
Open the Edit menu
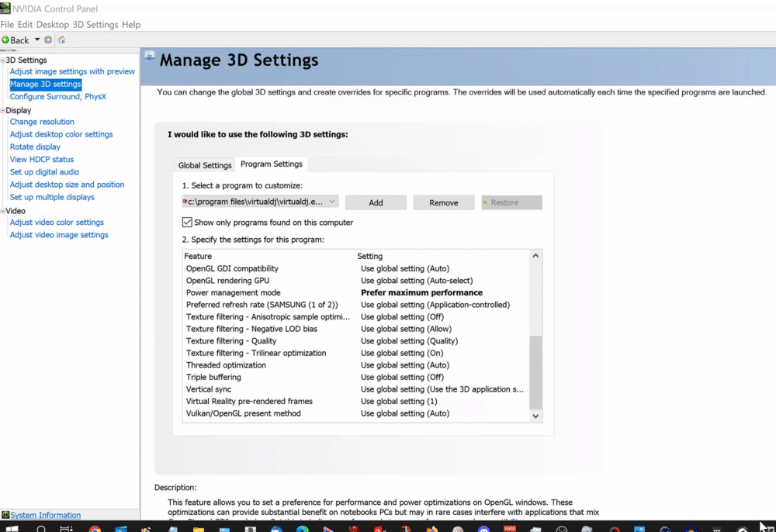click(25, 24)
